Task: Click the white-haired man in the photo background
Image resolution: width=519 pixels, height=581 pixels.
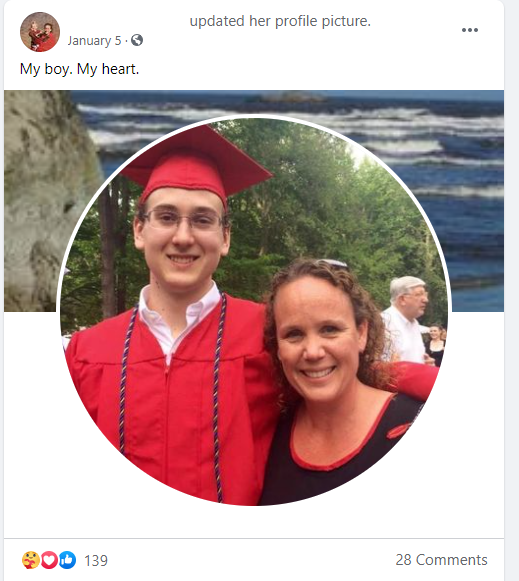Action: pos(405,319)
